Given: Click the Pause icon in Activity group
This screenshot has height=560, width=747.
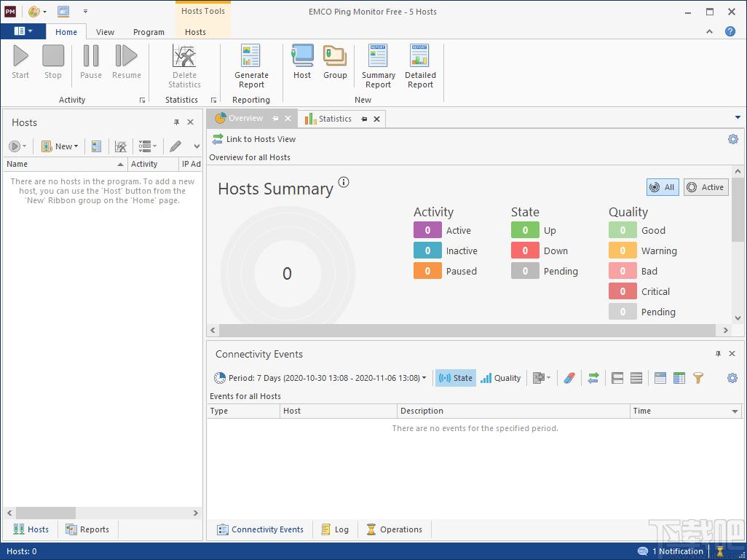Looking at the screenshot, I should tap(90, 56).
